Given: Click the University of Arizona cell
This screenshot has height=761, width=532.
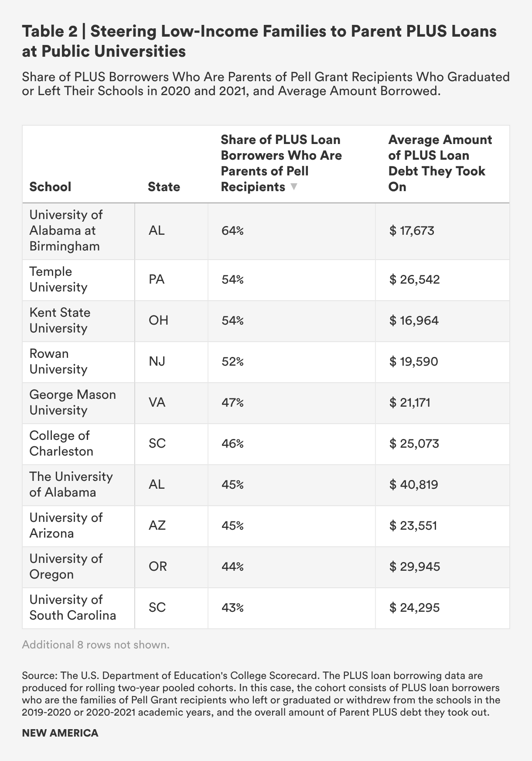Looking at the screenshot, I should click(66, 525).
